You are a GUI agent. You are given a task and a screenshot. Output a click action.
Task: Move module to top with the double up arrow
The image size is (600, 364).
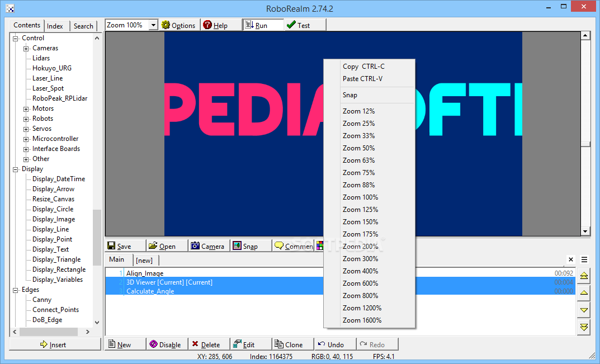(584, 276)
